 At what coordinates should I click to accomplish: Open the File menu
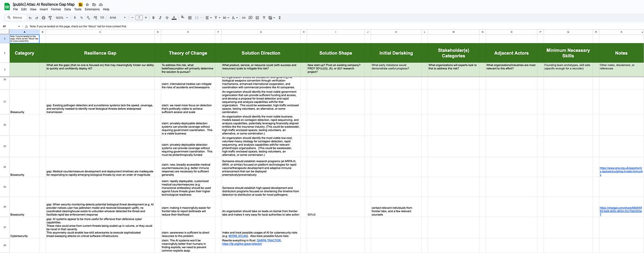point(15,9)
